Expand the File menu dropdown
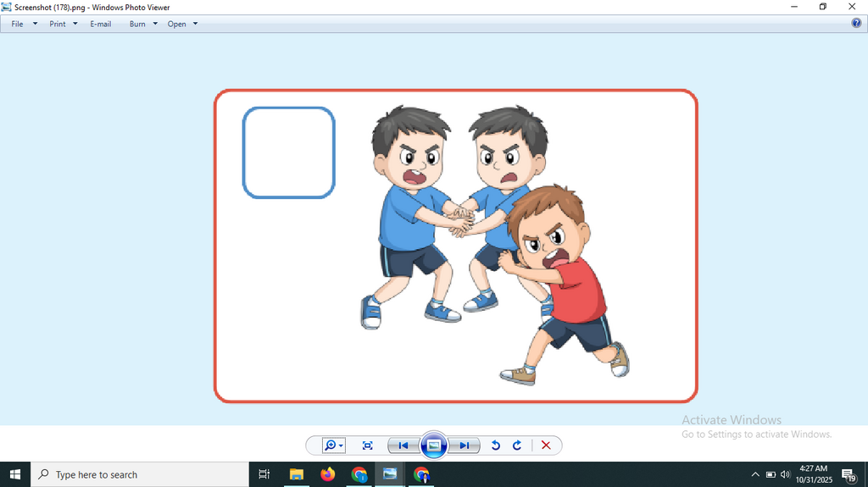This screenshot has width=868, height=487. tap(25, 24)
